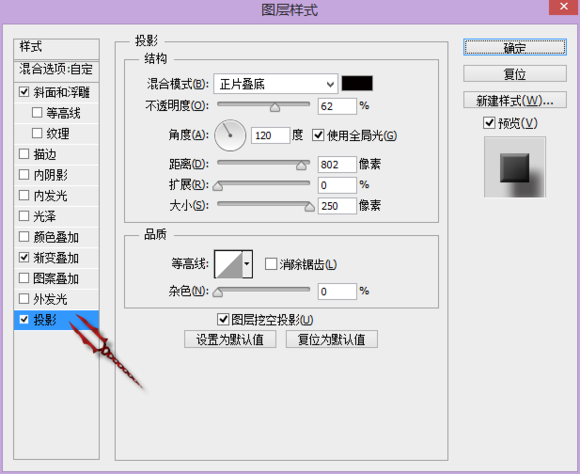
Task: Click the 不透明度 value field 62
Action: coord(337,106)
